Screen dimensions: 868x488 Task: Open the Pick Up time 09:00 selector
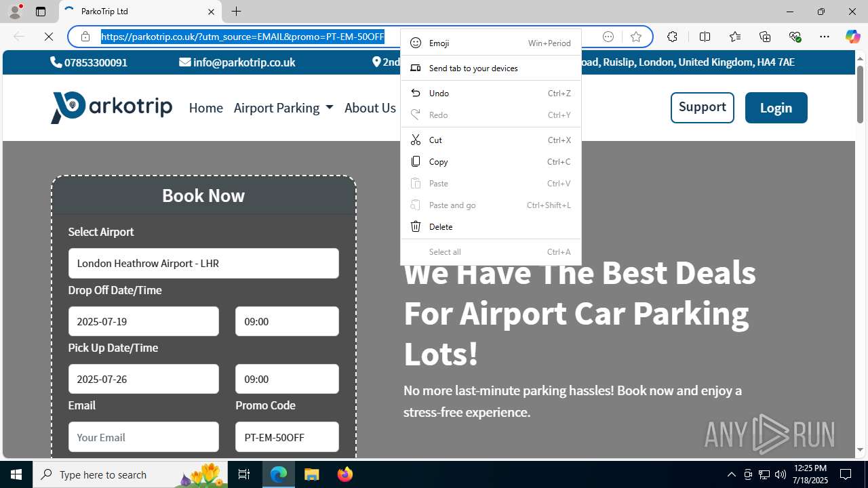(x=287, y=379)
